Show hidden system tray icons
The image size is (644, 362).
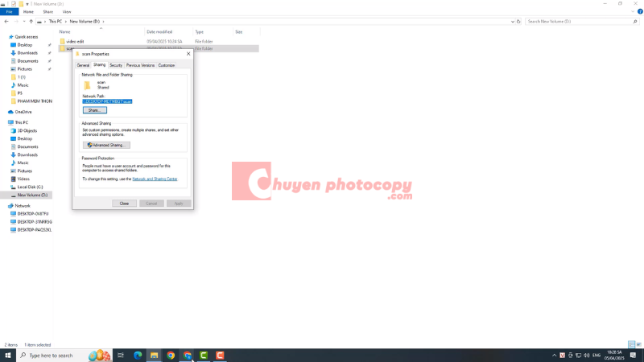point(554,356)
